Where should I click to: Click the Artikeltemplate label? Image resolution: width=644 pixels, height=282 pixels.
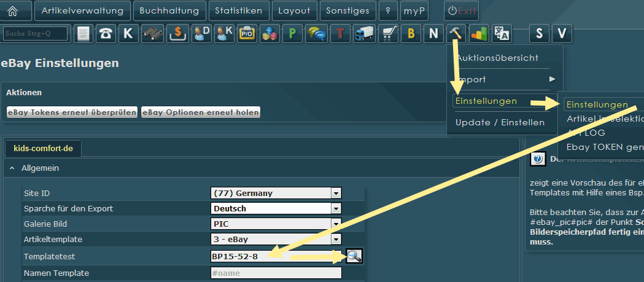point(53,239)
